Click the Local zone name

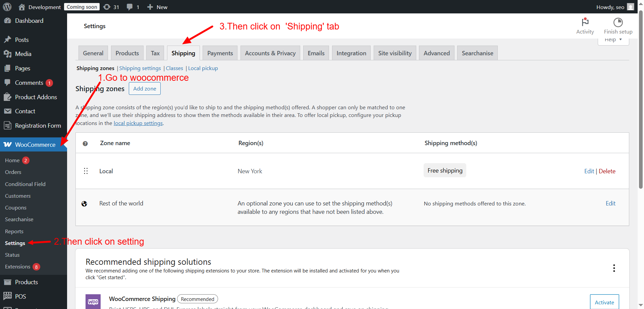pos(106,171)
